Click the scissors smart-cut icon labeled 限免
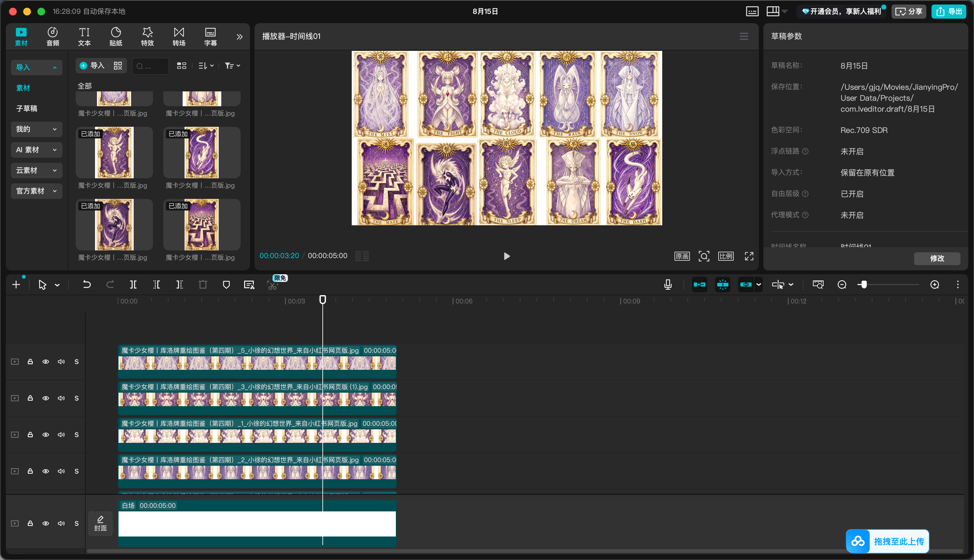The image size is (974, 560). click(272, 285)
